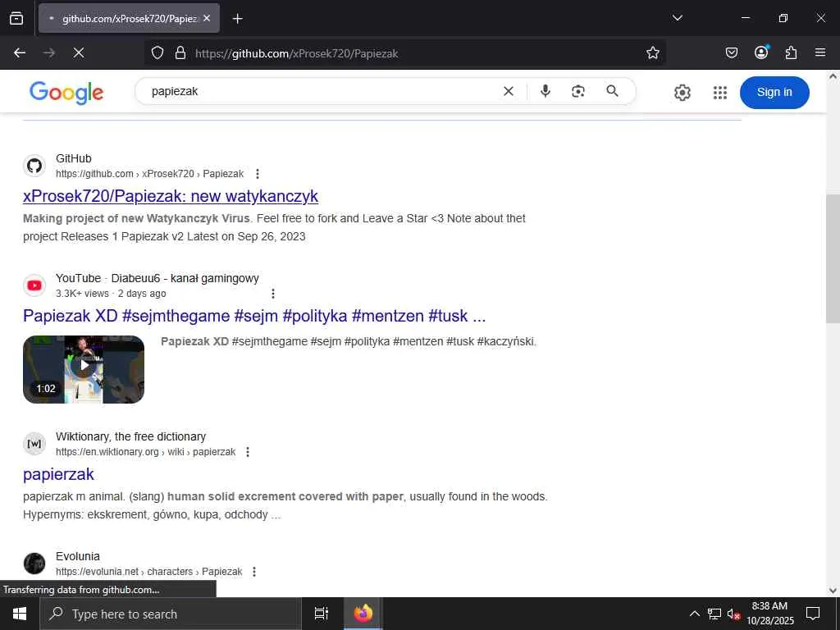The height and width of the screenshot is (630, 840).
Task: Open the List all tabs dropdown
Action: click(677, 18)
